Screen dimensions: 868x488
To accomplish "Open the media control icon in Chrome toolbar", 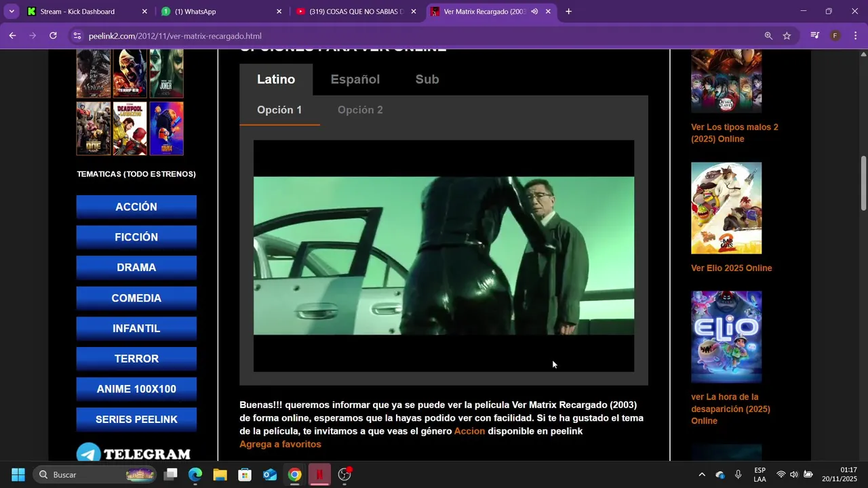I will [815, 36].
